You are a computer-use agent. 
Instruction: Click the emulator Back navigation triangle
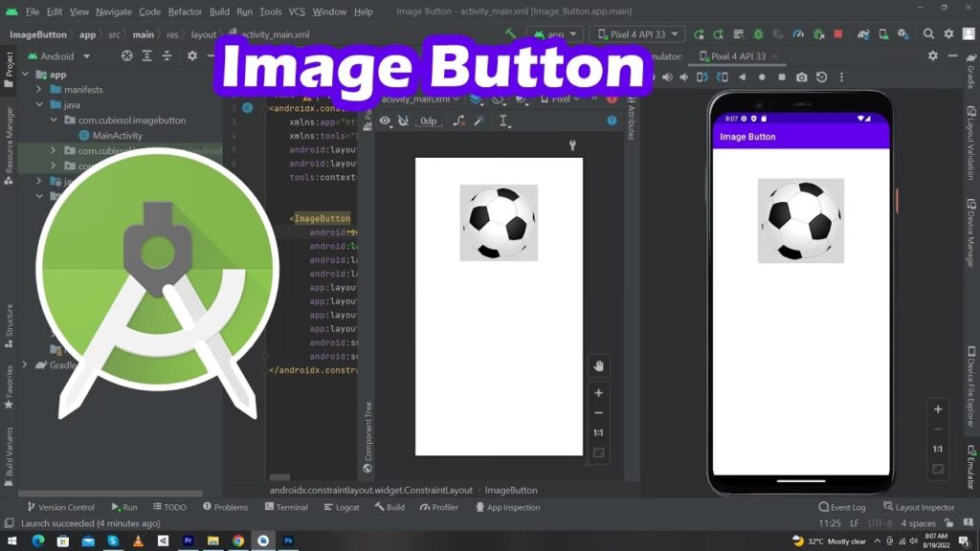click(742, 77)
